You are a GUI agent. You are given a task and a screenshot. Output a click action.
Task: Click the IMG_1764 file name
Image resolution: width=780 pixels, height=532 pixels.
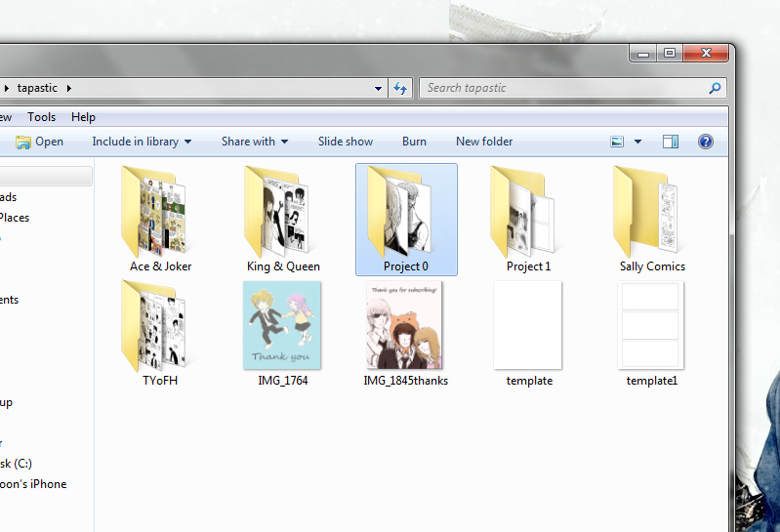coord(282,381)
